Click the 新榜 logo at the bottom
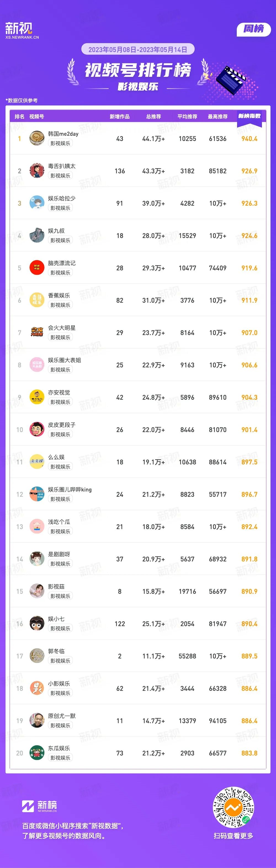This screenshot has height=868, width=276. pyautogui.click(x=39, y=806)
